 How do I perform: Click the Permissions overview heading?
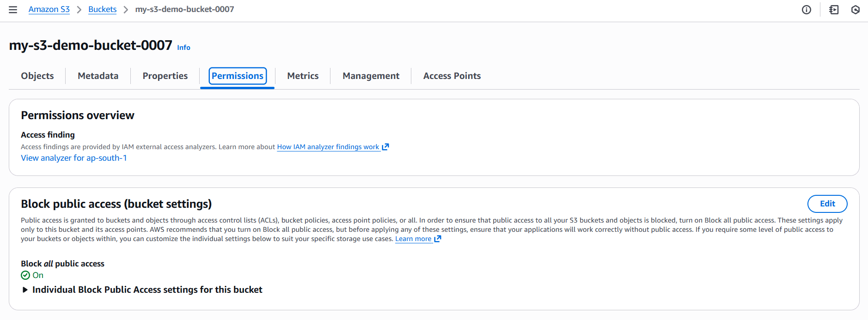[x=78, y=115]
